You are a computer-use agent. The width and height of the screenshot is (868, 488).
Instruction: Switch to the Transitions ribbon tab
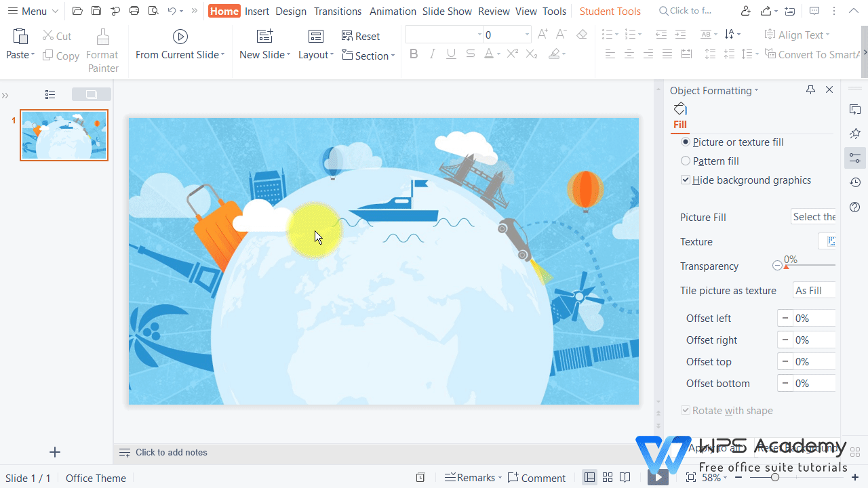coord(337,11)
